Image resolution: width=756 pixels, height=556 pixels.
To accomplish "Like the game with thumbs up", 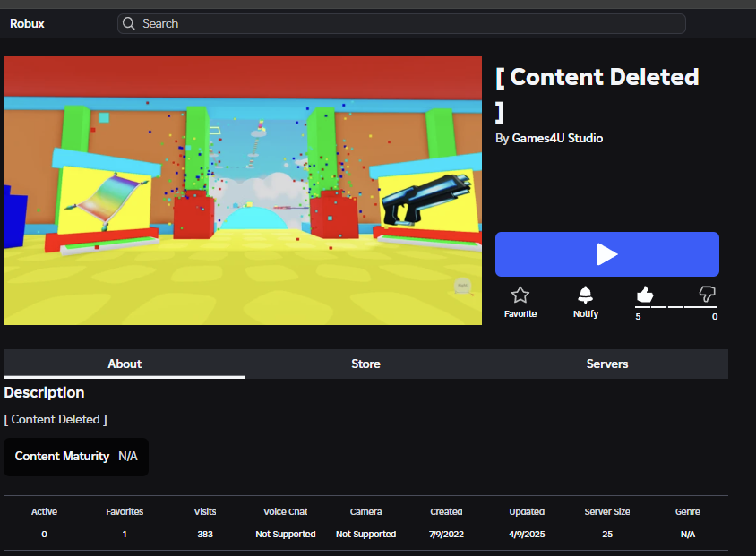I will [645, 294].
